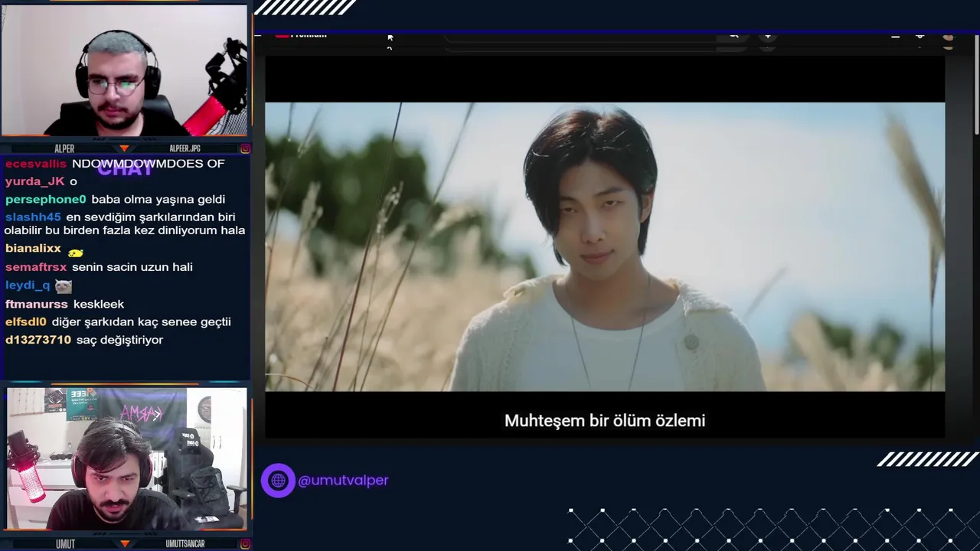Click the YouTube Premium logo
The height and width of the screenshot is (551, 980).
pos(302,34)
